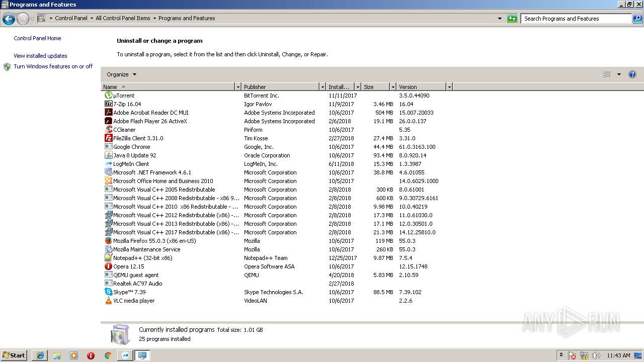Expand the views options dropdown arrow

(x=619, y=74)
